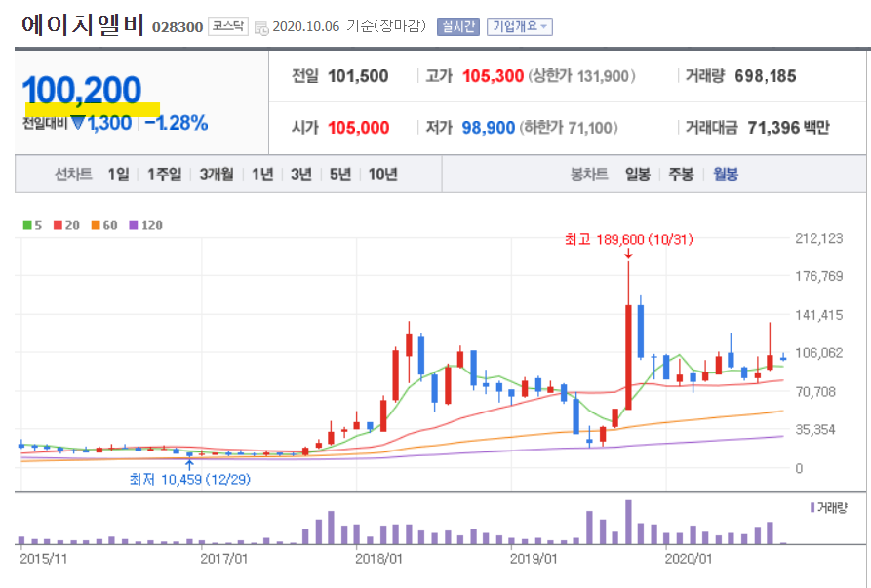Click the -1.28% change value
871x588 pixels.
pos(177,123)
